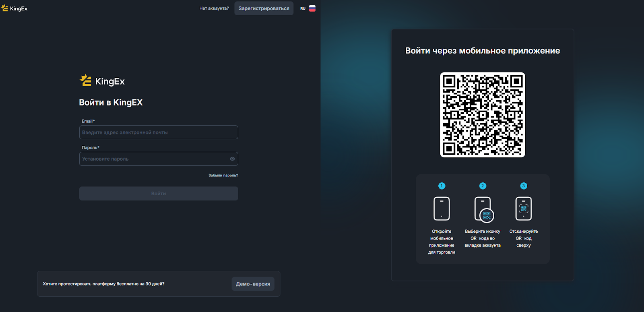644x312 pixels.
Task: Focus the Пароль password input field
Action: click(159, 159)
